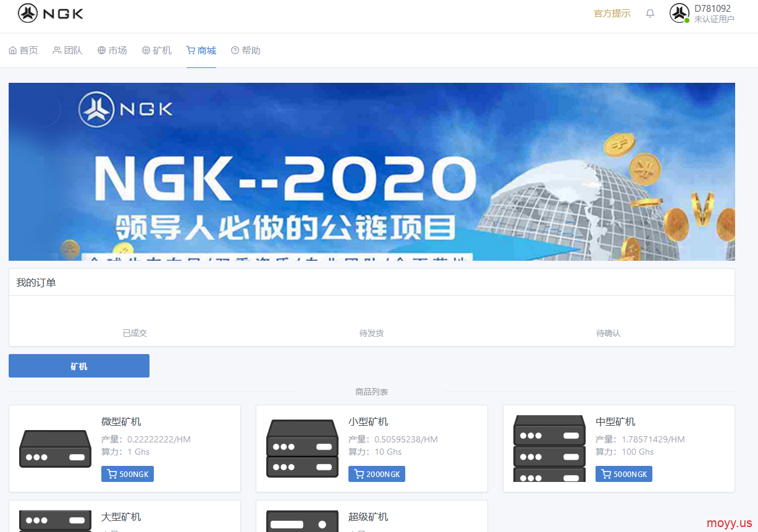The height and width of the screenshot is (532, 758).
Task: Select the 商城 shop tab
Action: 201,51
